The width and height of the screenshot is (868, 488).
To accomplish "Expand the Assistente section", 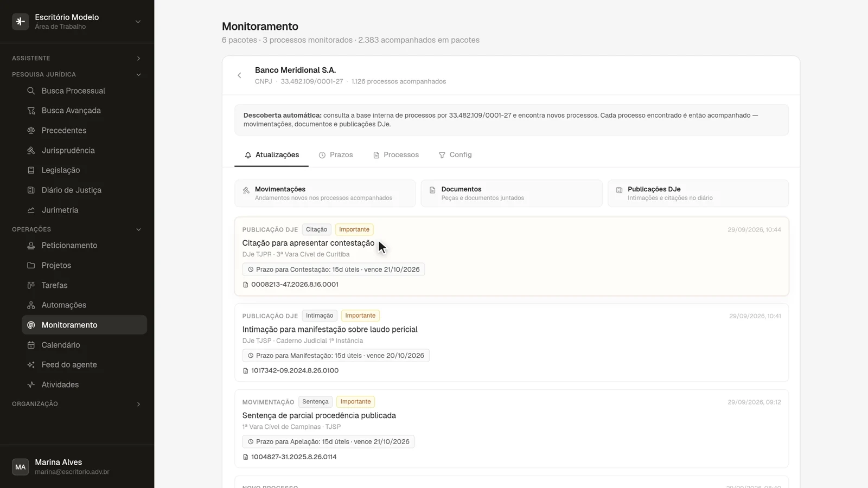I will pos(138,58).
